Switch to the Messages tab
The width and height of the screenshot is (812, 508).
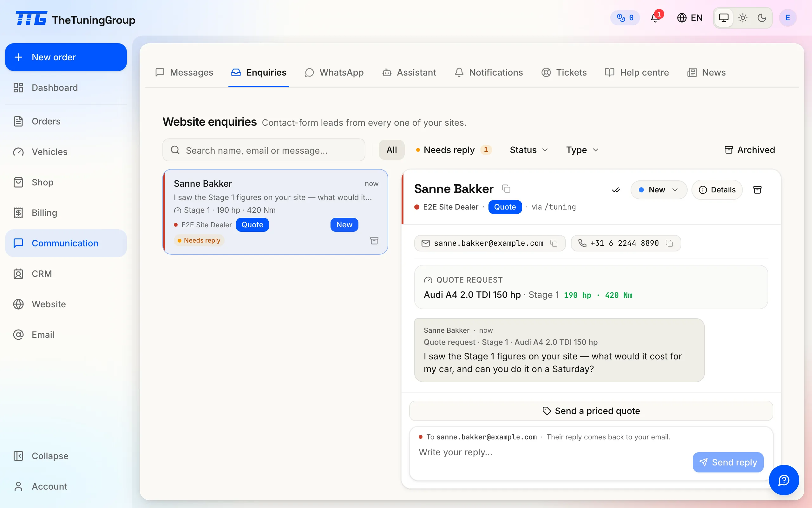(184, 73)
